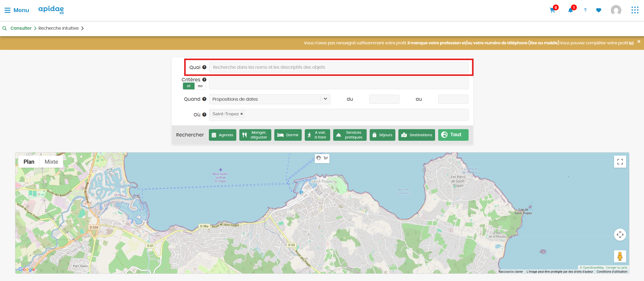
Task: Focus the 'au' end date field
Action: point(453,99)
